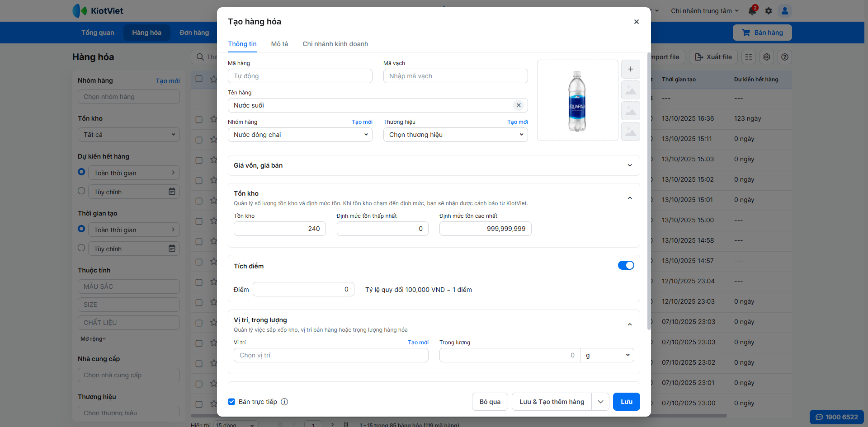Open the Chọn thương hiệu dropdown

455,135
